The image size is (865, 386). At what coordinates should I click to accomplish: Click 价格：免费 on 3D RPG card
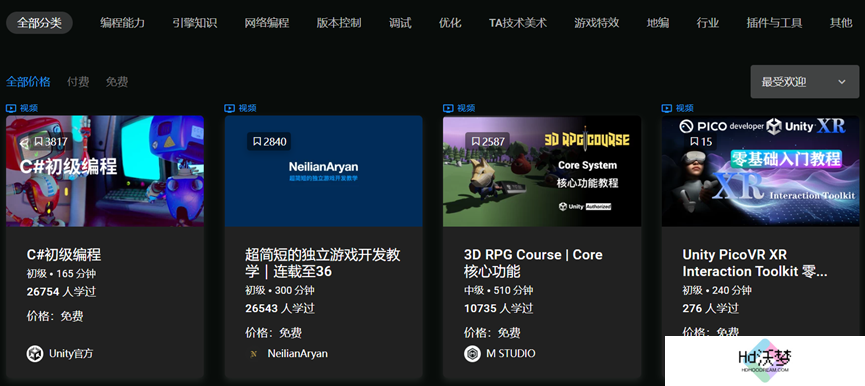click(x=492, y=333)
